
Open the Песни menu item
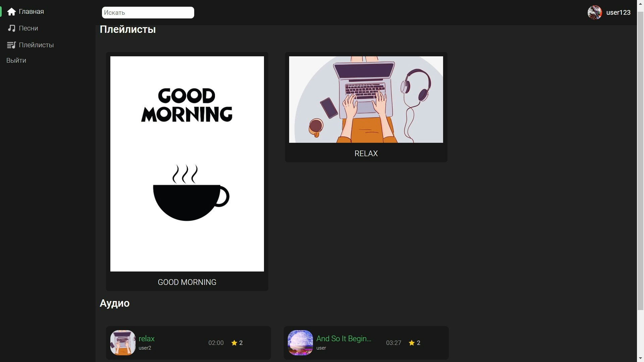28,28
